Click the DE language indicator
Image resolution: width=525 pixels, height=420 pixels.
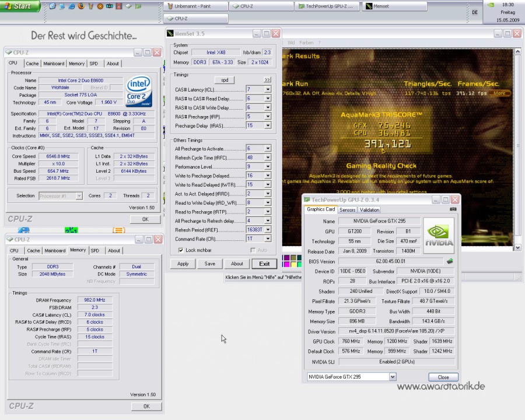point(475,12)
